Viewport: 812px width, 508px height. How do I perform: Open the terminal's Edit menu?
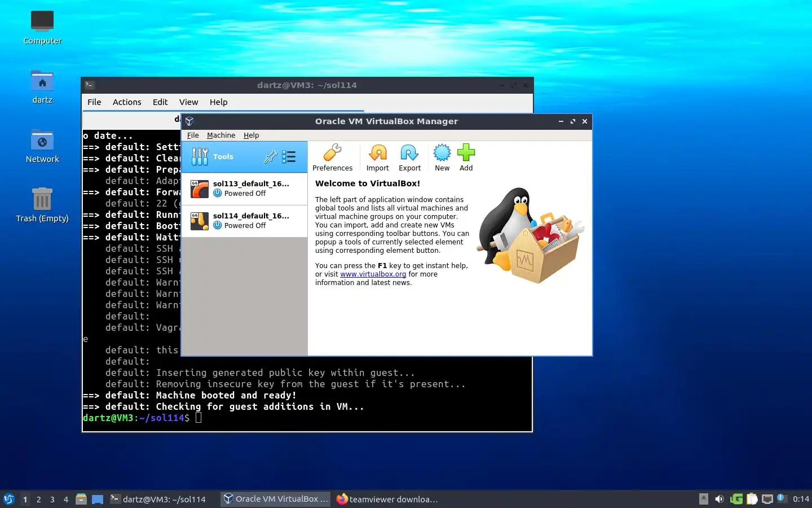coord(160,102)
